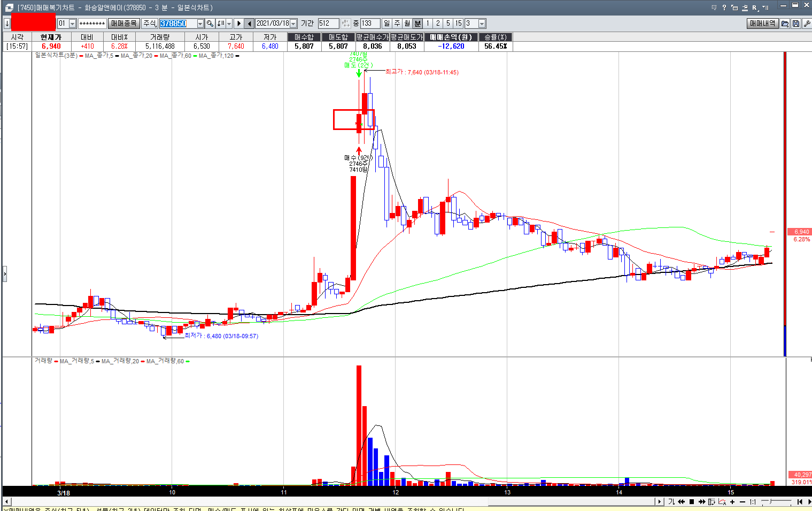The height and width of the screenshot is (511, 812).
Task: Open the folder load icon
Action: point(785,24)
